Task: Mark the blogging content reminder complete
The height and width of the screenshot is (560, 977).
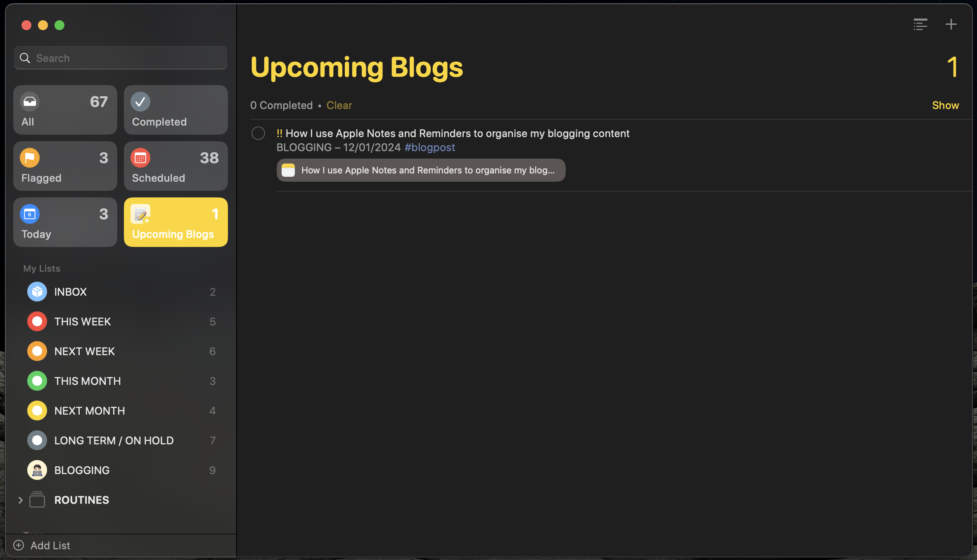Action: 258,133
